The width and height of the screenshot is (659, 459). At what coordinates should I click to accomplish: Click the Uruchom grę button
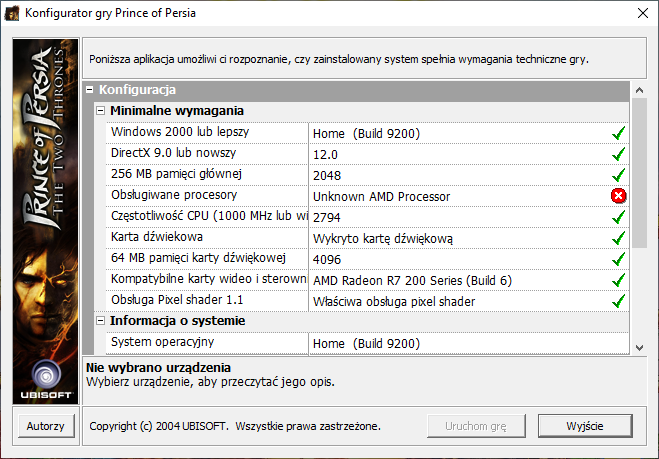478,425
